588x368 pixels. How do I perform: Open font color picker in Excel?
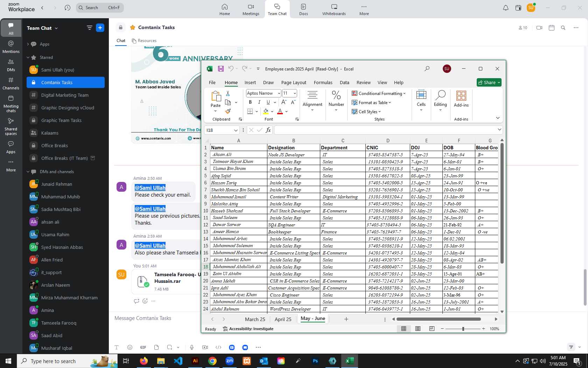286,111
